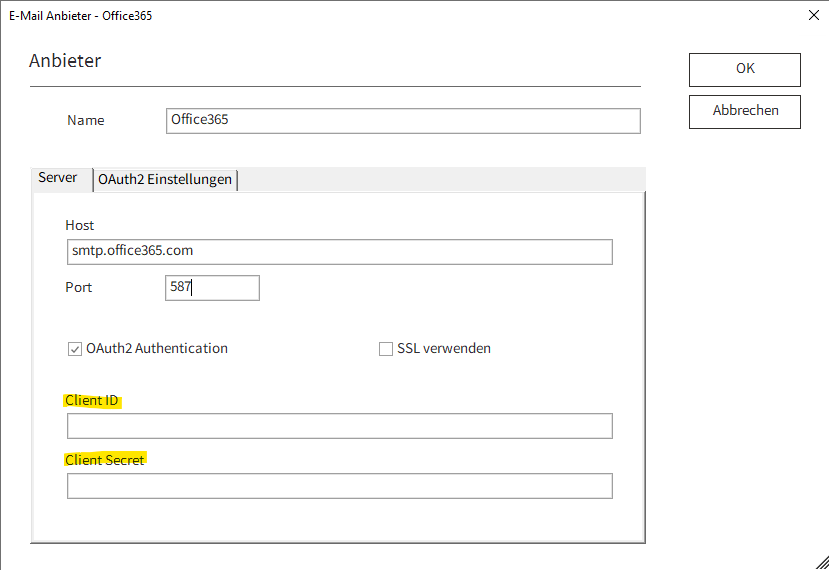Click the highlighted Client ID label

(x=92, y=401)
